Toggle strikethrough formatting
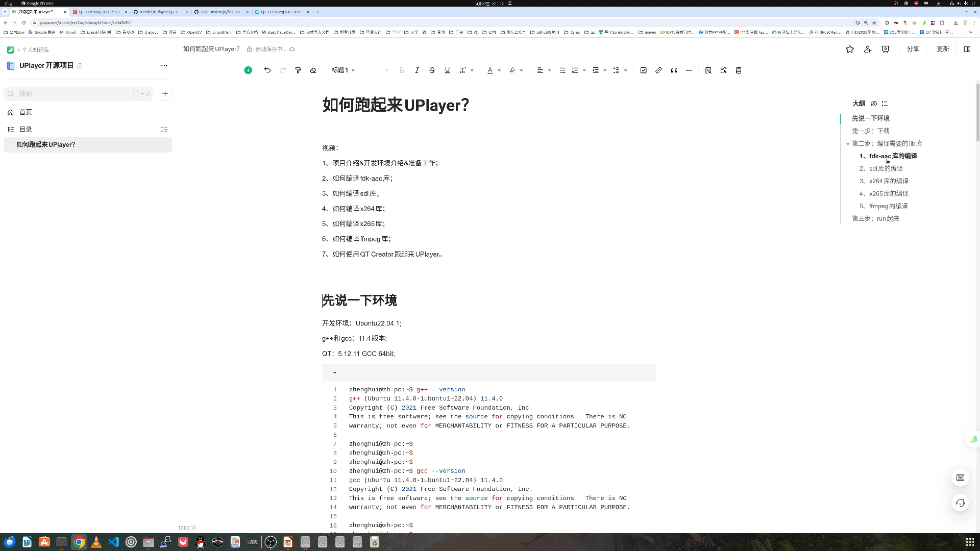The height and width of the screenshot is (551, 980). click(x=432, y=70)
